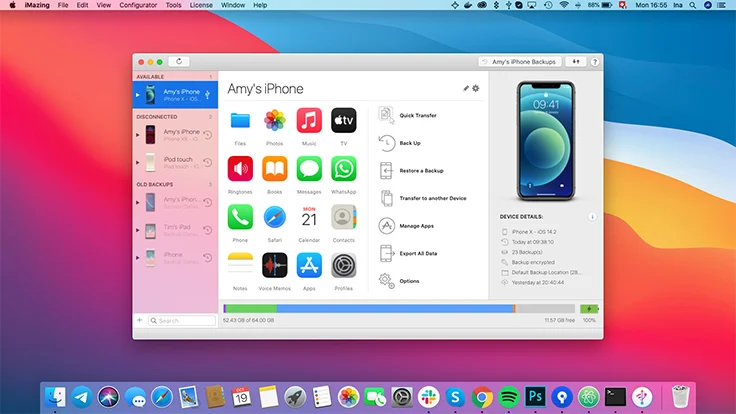Click the sidebar Search field

pyautogui.click(x=182, y=321)
